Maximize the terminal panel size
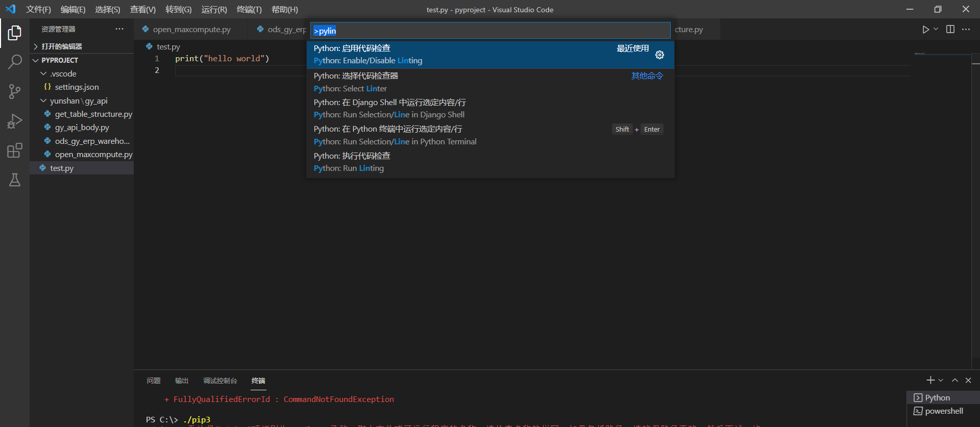The width and height of the screenshot is (980, 427). [x=955, y=380]
